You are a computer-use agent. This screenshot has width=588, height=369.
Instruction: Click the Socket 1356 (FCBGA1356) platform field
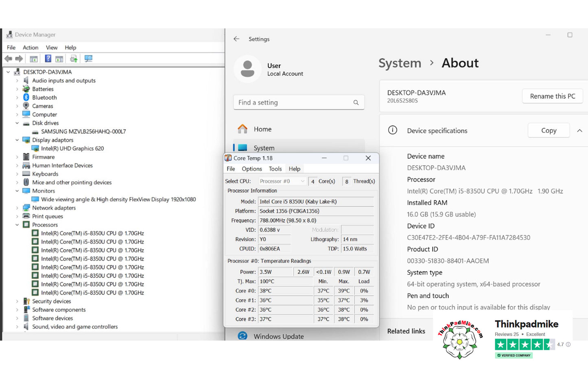click(x=316, y=211)
